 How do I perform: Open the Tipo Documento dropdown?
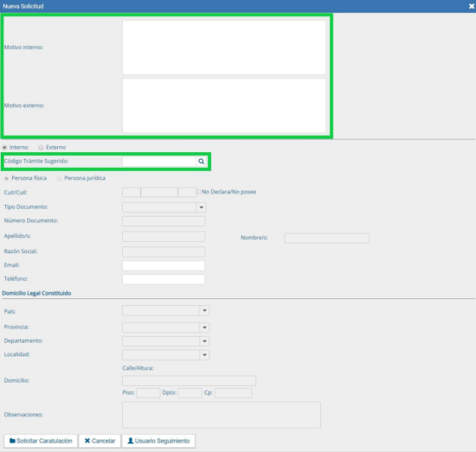click(201, 207)
